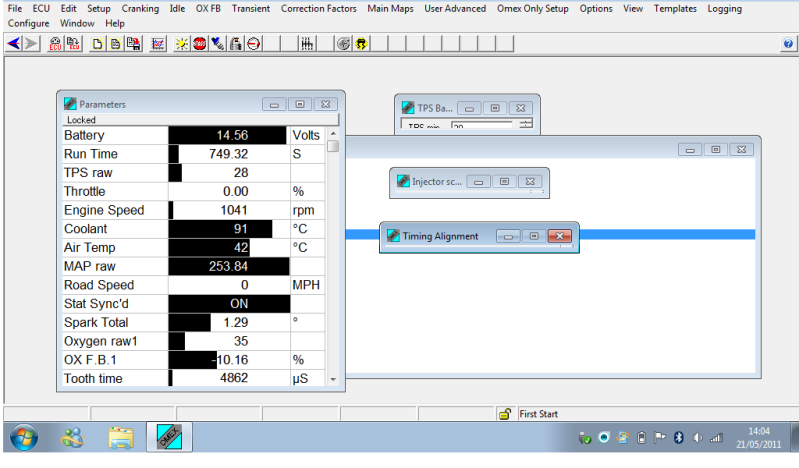Viewport: 799px width, 468px height.
Task: Click the padlock icon in status bar
Action: pos(506,414)
